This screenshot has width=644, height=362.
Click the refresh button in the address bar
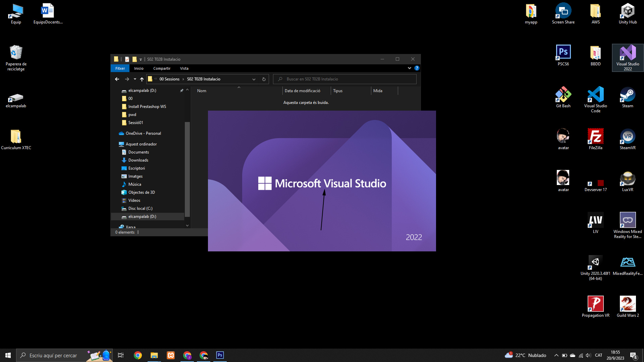(264, 79)
